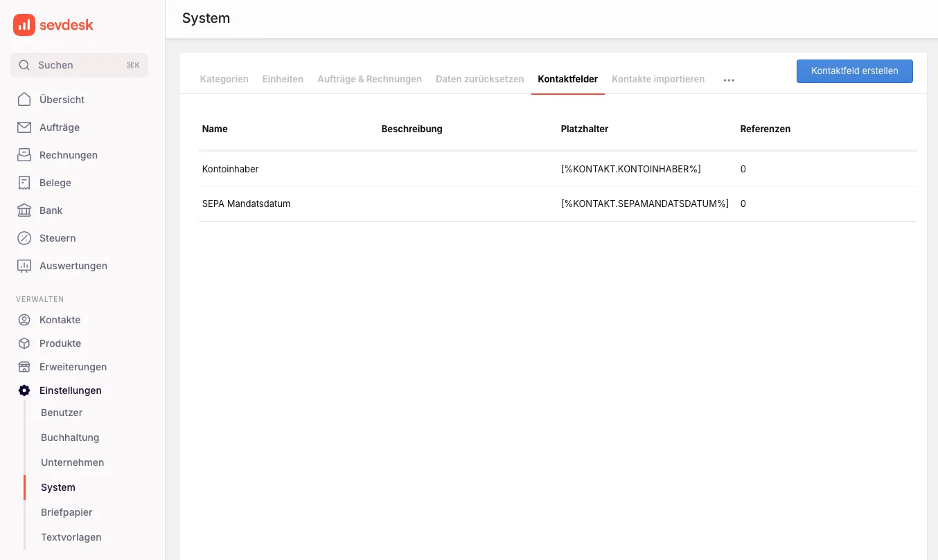The height and width of the screenshot is (560, 938).
Task: Click the Erweiterungen store icon
Action: click(x=24, y=367)
